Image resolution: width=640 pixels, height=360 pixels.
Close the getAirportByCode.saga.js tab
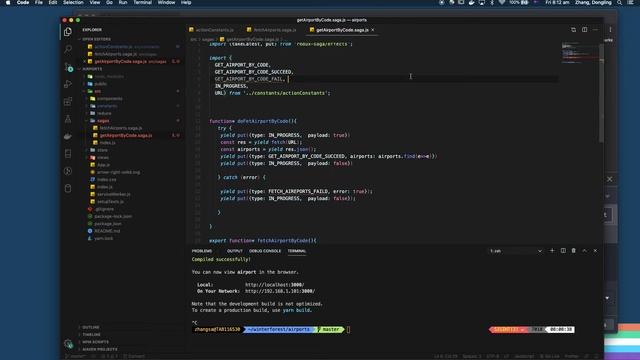[373, 30]
